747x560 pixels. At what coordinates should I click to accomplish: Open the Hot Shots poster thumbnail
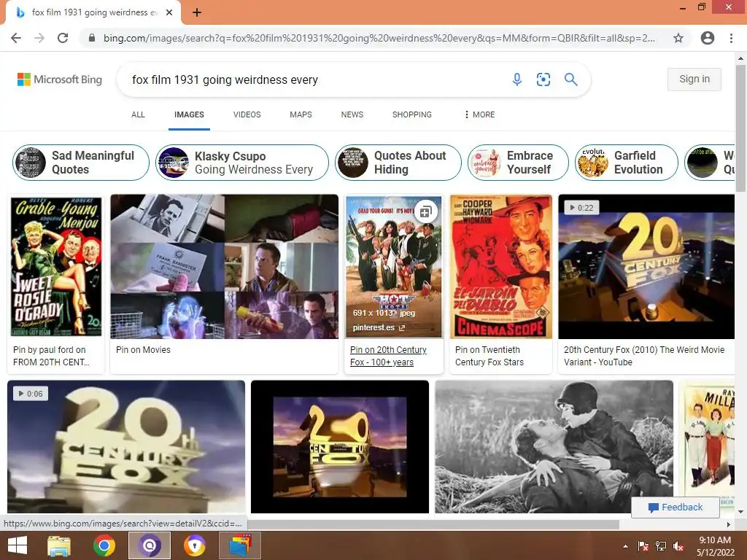tap(394, 267)
